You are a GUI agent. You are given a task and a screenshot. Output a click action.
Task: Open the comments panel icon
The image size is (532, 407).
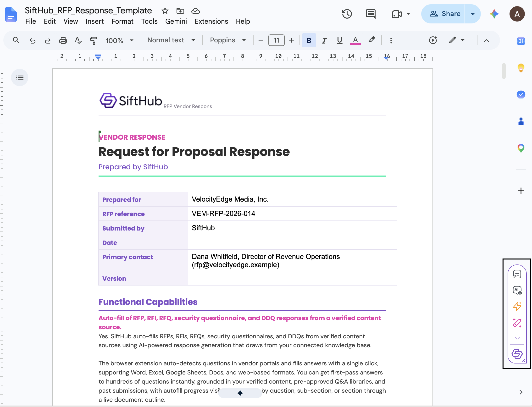click(371, 14)
